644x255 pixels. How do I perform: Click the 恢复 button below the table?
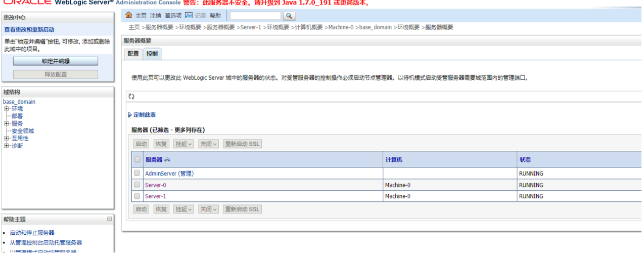click(x=161, y=209)
